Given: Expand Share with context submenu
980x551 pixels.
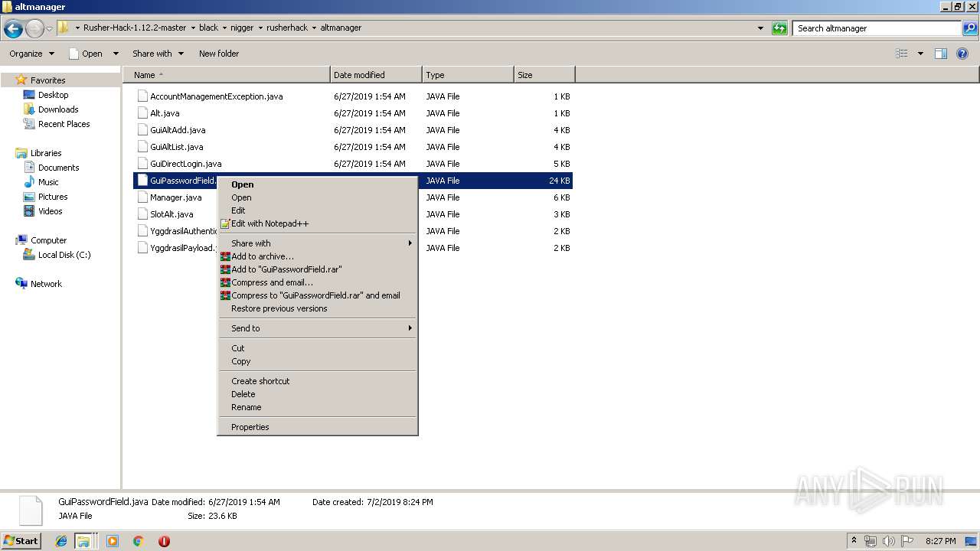Looking at the screenshot, I should coord(318,243).
